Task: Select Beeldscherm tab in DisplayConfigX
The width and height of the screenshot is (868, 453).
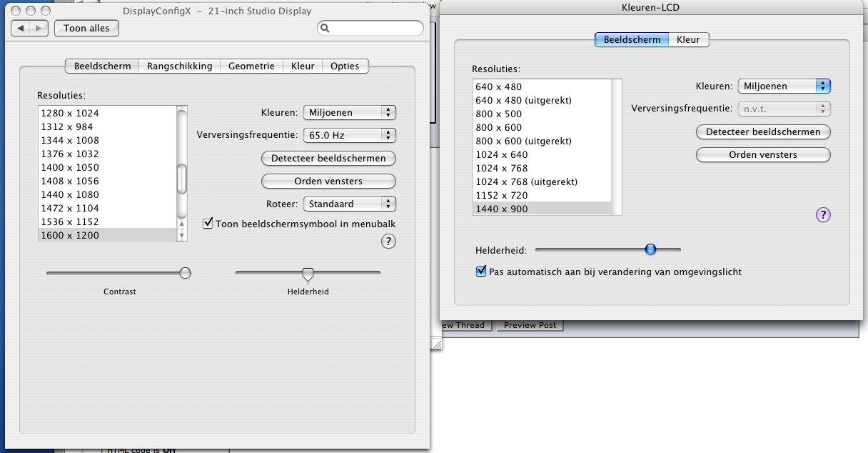Action: click(x=102, y=66)
